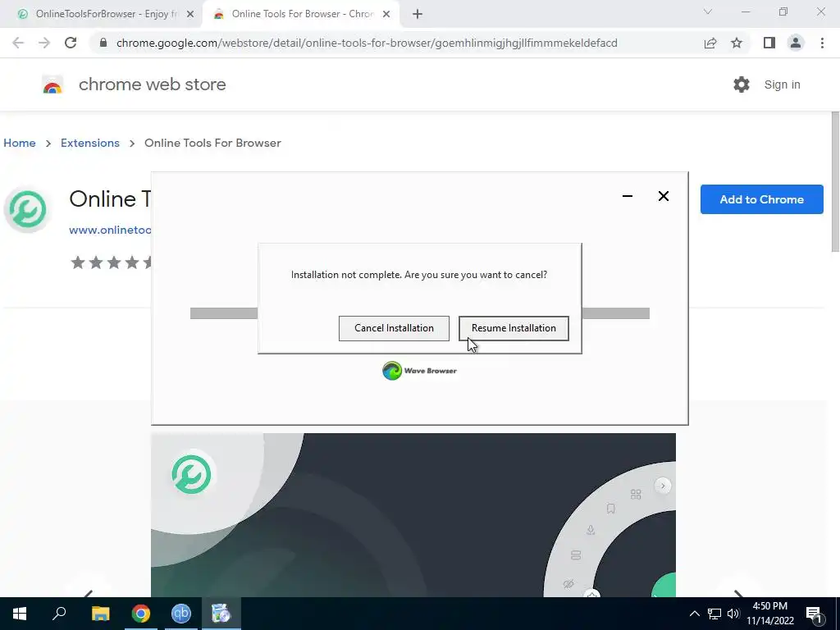Click the Add to Chrome button
The height and width of the screenshot is (630, 840).
click(761, 199)
